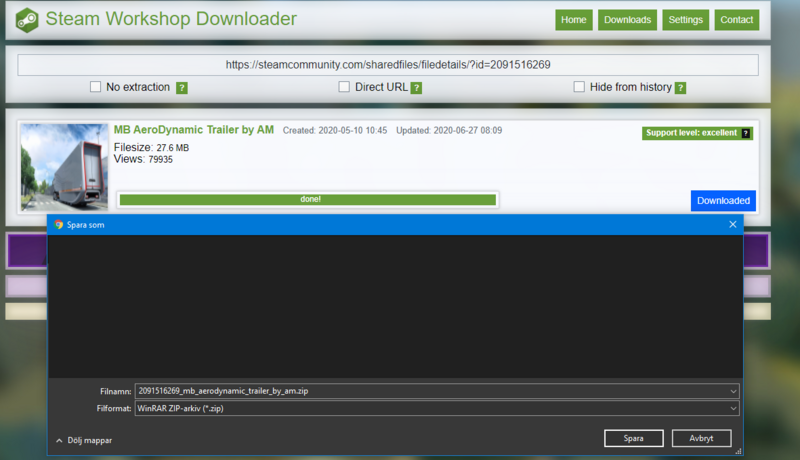Cancel the dialog with Avbryt
The image size is (800, 460).
[x=702, y=438]
